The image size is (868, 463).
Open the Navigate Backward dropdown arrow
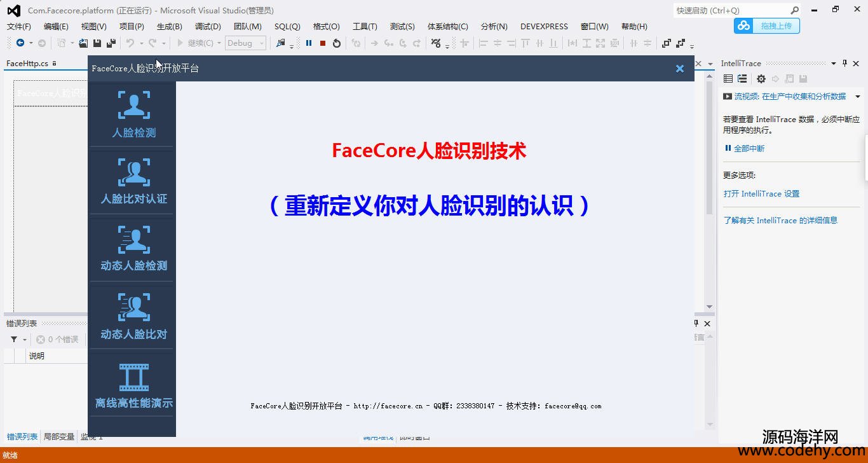coord(31,43)
